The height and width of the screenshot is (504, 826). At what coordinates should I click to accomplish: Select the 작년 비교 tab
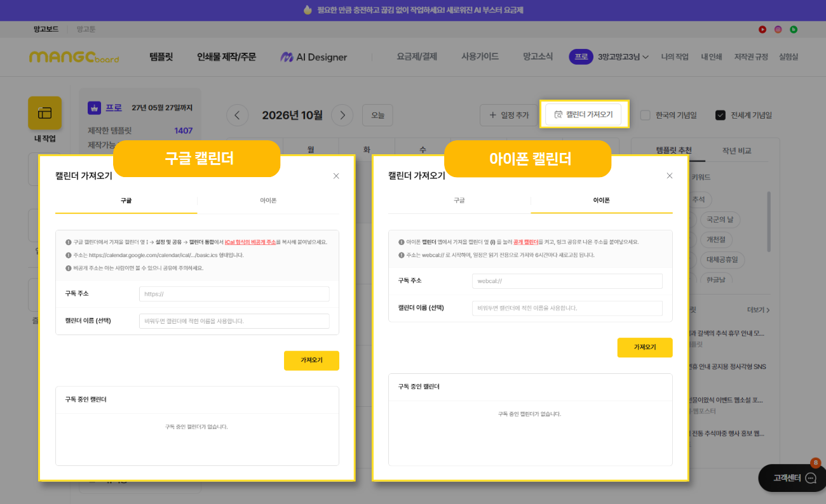pyautogui.click(x=736, y=151)
